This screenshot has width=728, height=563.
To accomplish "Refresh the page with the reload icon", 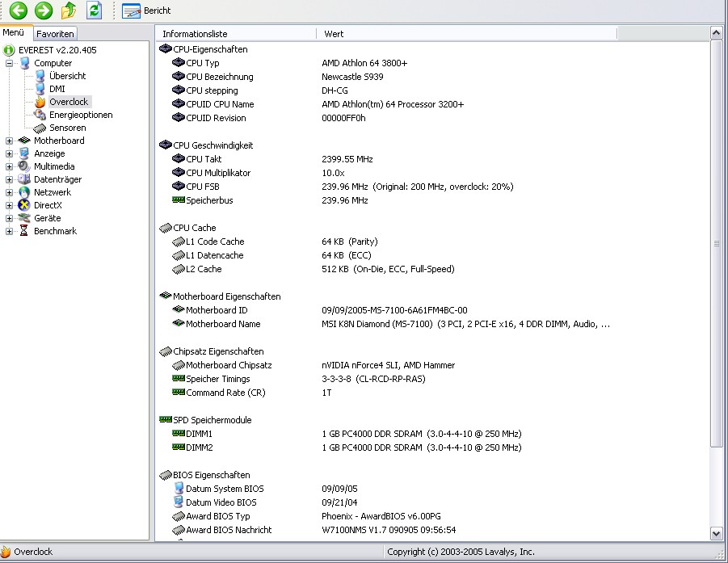I will pyautogui.click(x=95, y=11).
